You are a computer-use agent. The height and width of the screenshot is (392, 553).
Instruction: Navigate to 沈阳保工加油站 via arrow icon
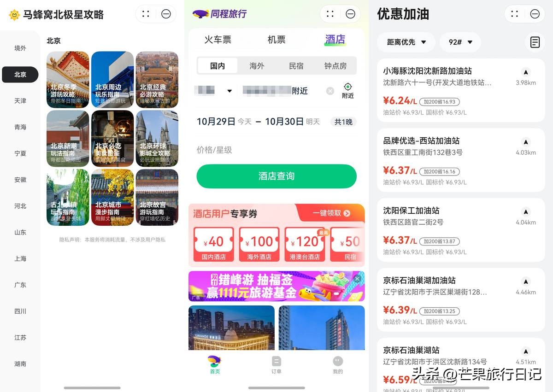tap(526, 212)
